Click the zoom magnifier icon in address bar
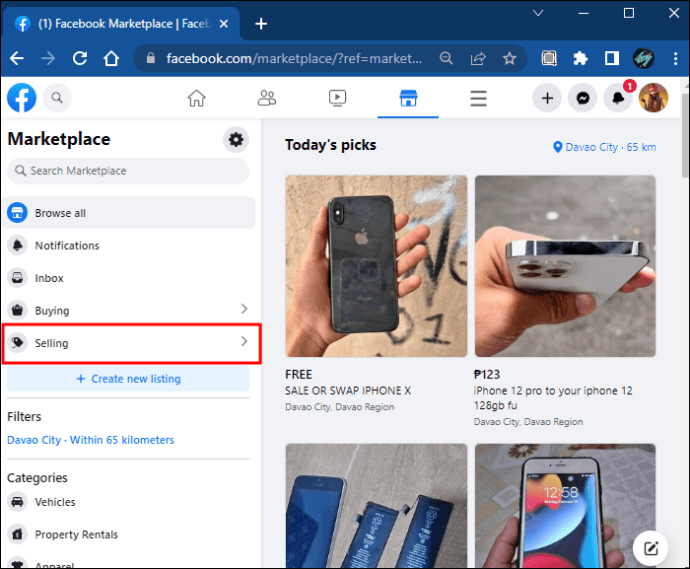 [446, 58]
